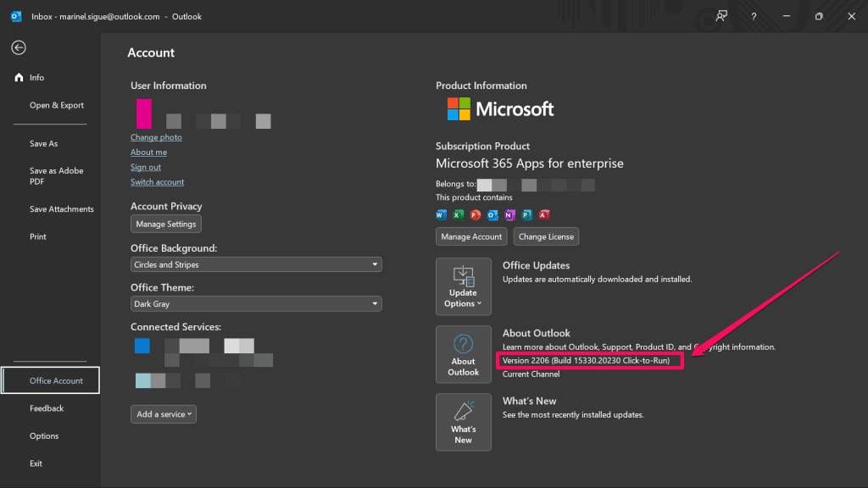The image size is (868, 488).
Task: Open the Update Options button
Action: [x=463, y=286]
